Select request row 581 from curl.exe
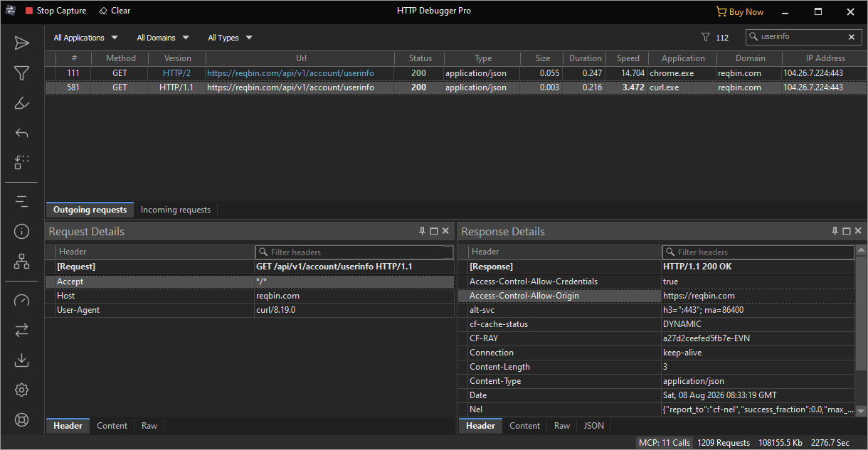 455,87
